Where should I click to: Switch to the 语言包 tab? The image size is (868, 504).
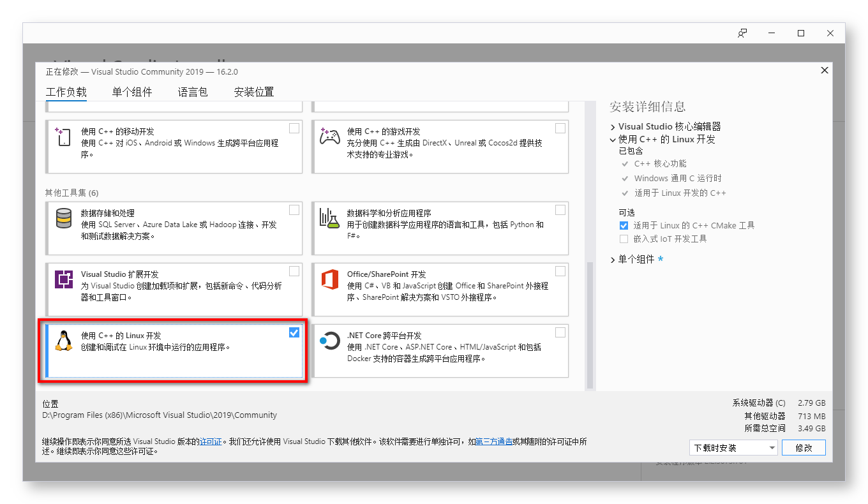193,92
